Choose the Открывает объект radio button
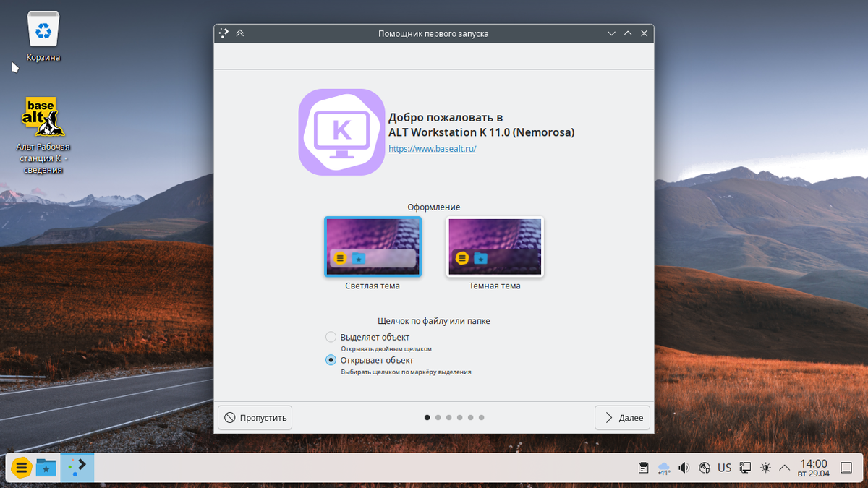868x488 pixels. click(x=331, y=360)
